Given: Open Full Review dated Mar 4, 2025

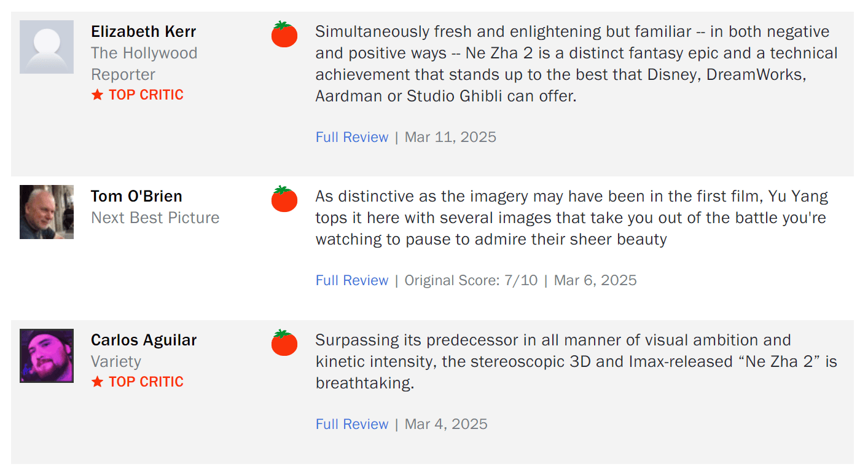Looking at the screenshot, I should coord(352,424).
